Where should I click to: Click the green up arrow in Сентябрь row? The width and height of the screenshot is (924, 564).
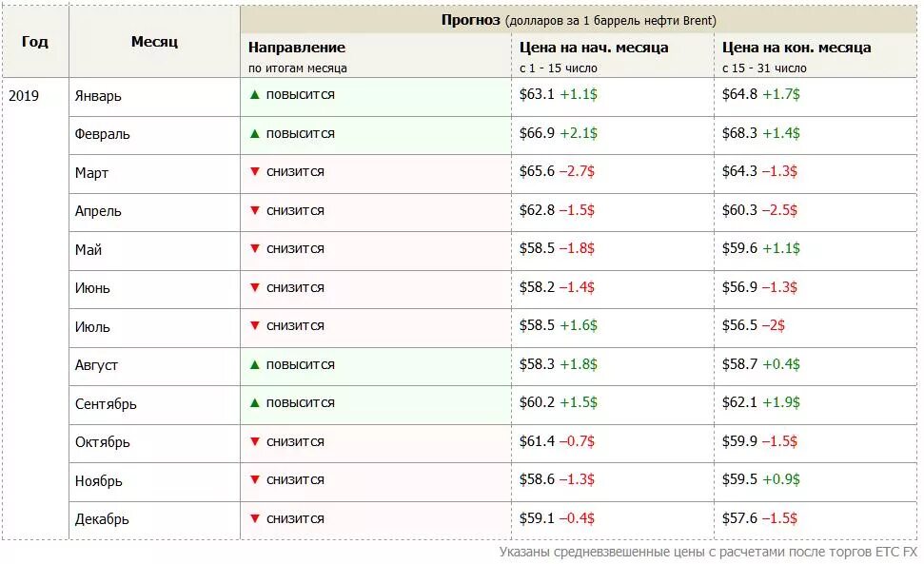click(254, 403)
